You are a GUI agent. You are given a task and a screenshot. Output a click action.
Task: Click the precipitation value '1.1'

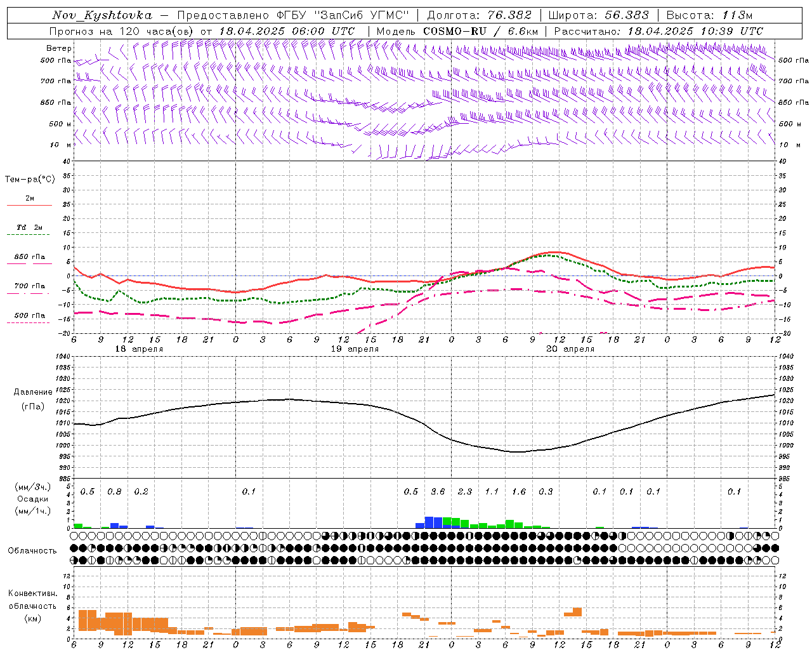pyautogui.click(x=492, y=491)
